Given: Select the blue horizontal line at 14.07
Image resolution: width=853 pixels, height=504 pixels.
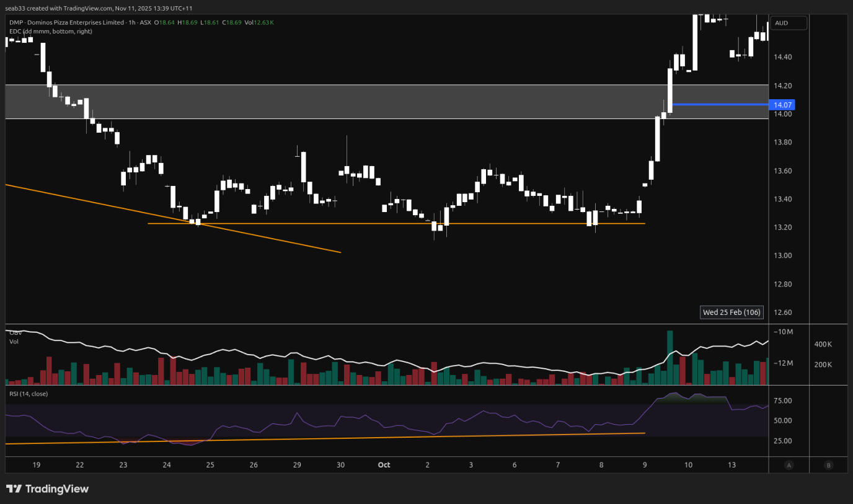Looking at the screenshot, I should (x=719, y=104).
